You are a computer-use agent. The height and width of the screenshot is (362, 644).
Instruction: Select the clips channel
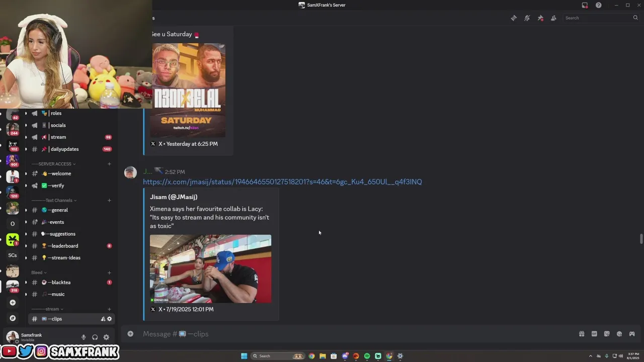(x=71, y=319)
